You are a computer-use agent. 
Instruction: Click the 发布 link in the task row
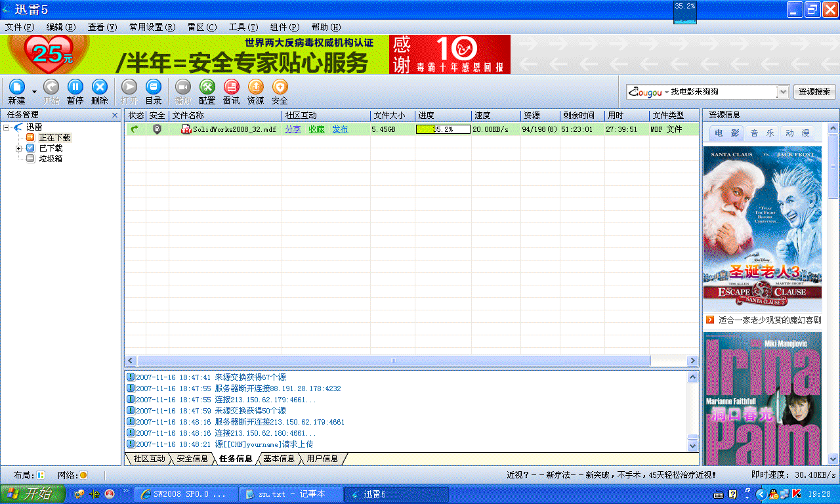[340, 129]
